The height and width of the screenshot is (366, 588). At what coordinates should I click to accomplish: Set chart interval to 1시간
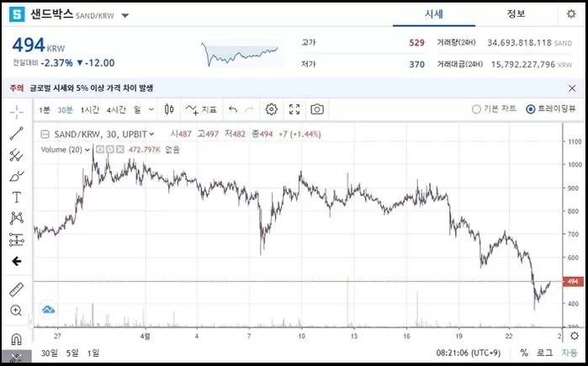90,110
